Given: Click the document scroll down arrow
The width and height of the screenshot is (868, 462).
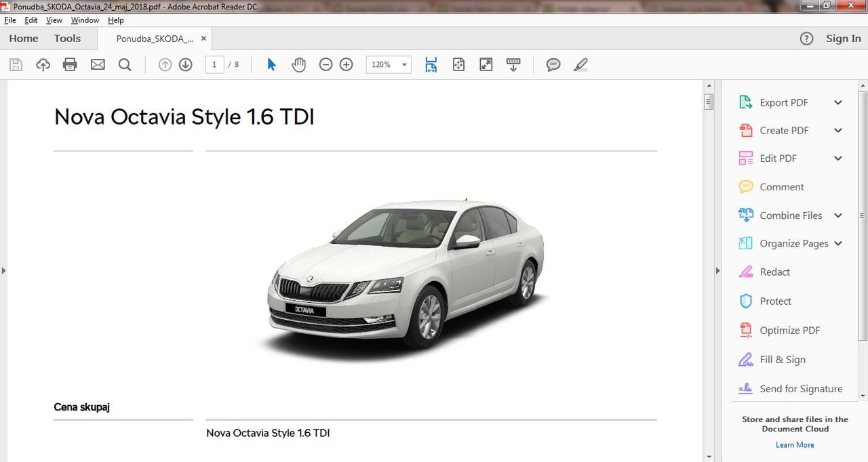Looking at the screenshot, I should (709, 457).
